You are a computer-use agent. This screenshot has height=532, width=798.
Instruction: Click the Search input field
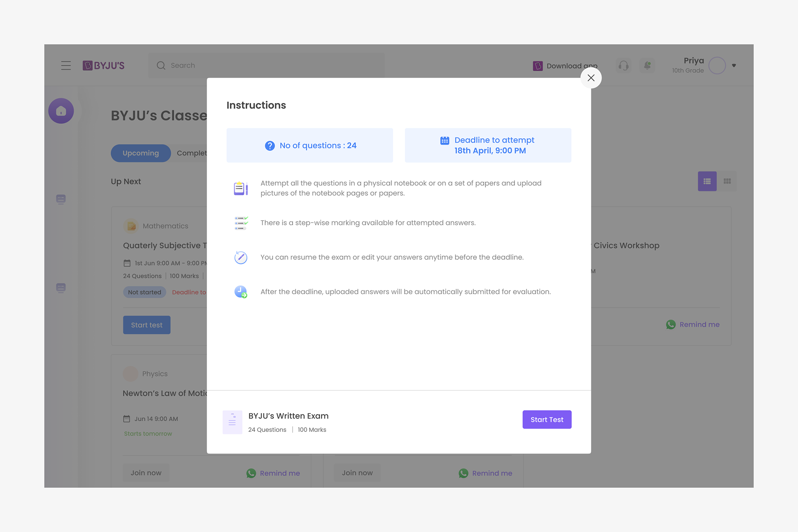pyautogui.click(x=266, y=65)
